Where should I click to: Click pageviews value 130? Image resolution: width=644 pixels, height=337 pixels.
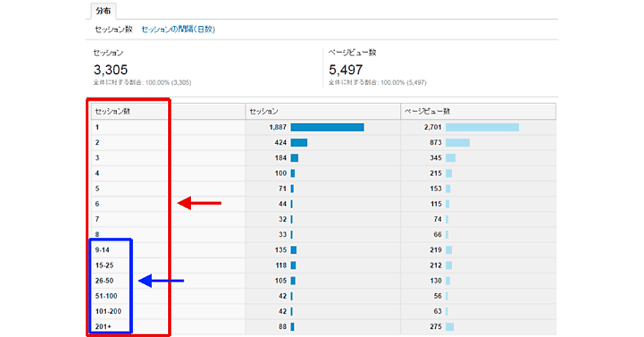coord(436,281)
